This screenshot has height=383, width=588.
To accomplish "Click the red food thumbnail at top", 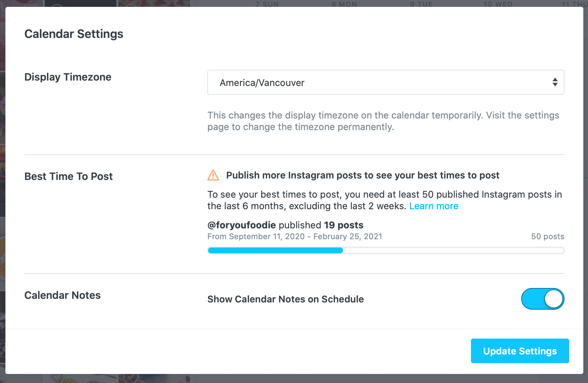I will coord(154,3).
